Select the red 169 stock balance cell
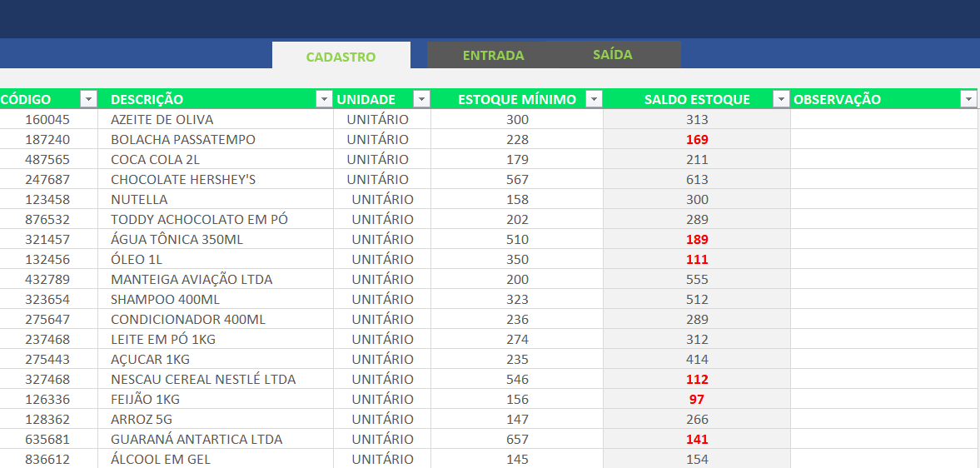 pos(697,139)
